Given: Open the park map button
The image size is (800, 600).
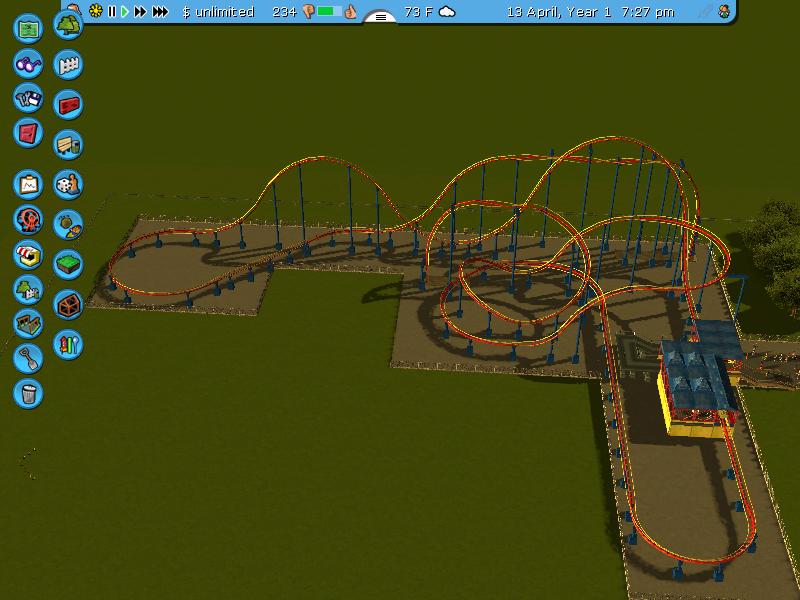Looking at the screenshot, I should (x=29, y=28).
